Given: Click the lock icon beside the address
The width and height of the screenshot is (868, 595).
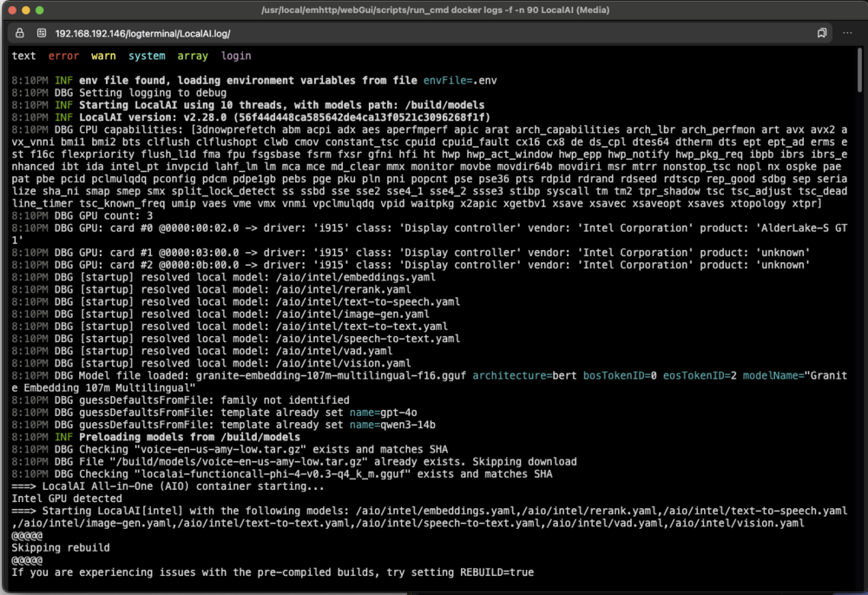Looking at the screenshot, I should (19, 33).
